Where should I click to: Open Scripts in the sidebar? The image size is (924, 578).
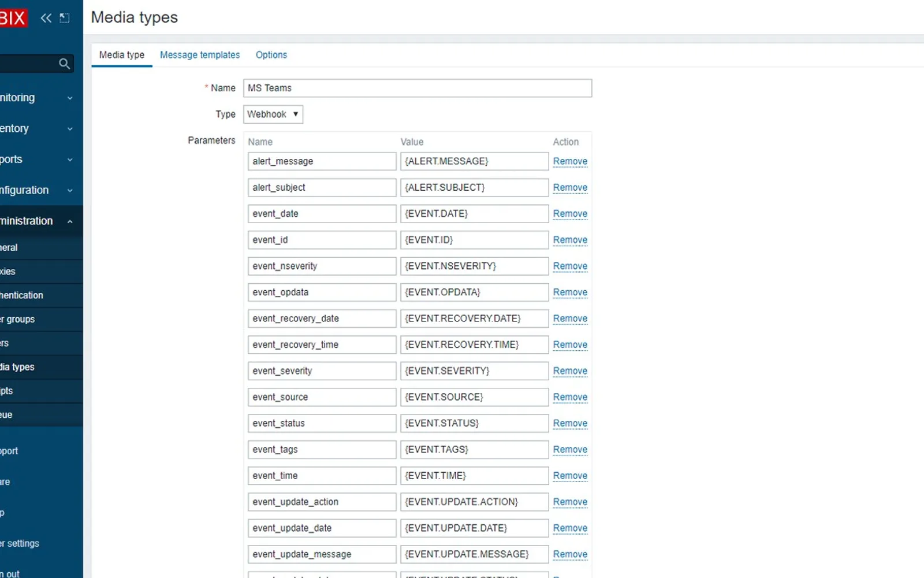click(40, 391)
